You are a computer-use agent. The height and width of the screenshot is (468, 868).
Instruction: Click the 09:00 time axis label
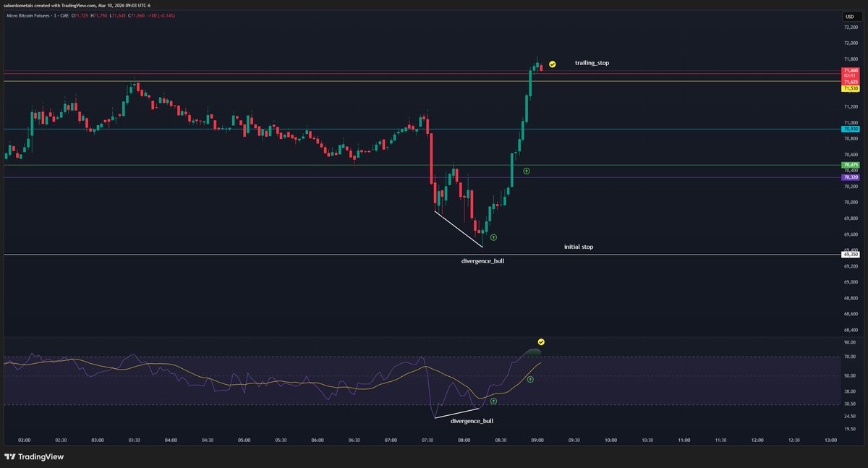click(x=537, y=440)
